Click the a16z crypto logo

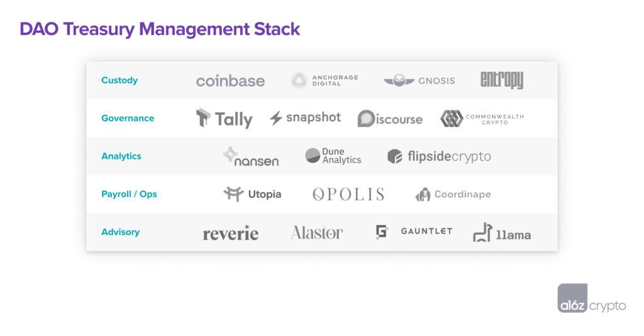click(591, 298)
